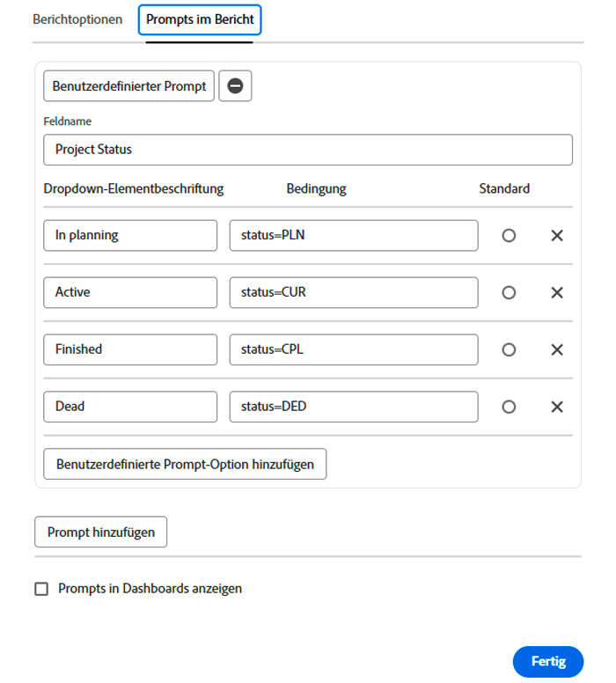Click the status=PLN condition field
Screen dimensions: 616x683
354,236
